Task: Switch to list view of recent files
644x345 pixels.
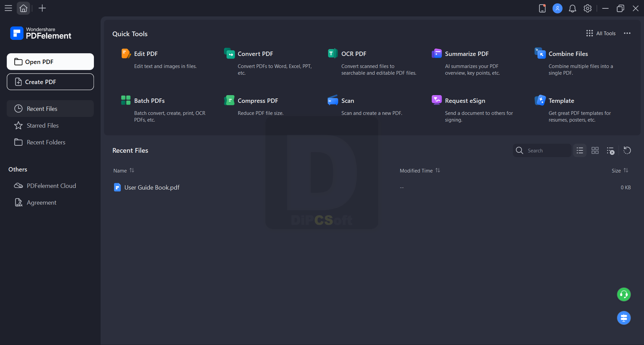Action: [580, 150]
